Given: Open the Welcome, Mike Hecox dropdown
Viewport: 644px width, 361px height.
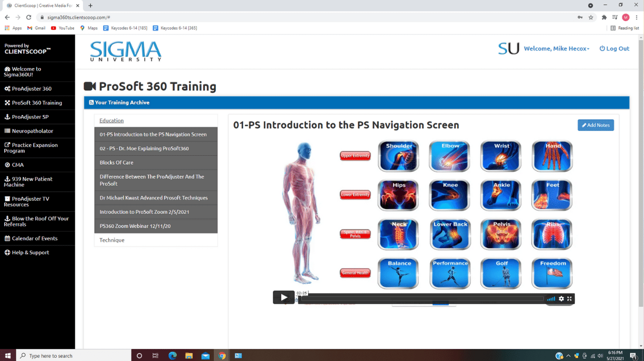Looking at the screenshot, I should (556, 48).
